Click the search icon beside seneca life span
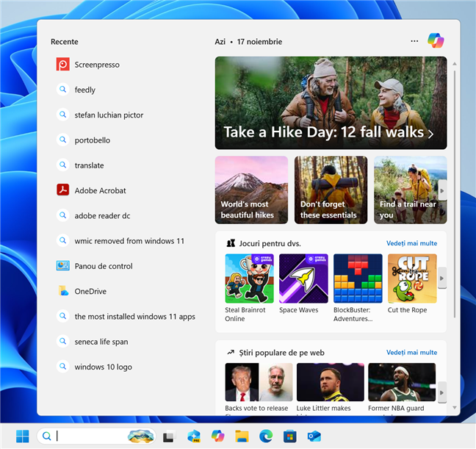476x449 pixels. coord(63,341)
